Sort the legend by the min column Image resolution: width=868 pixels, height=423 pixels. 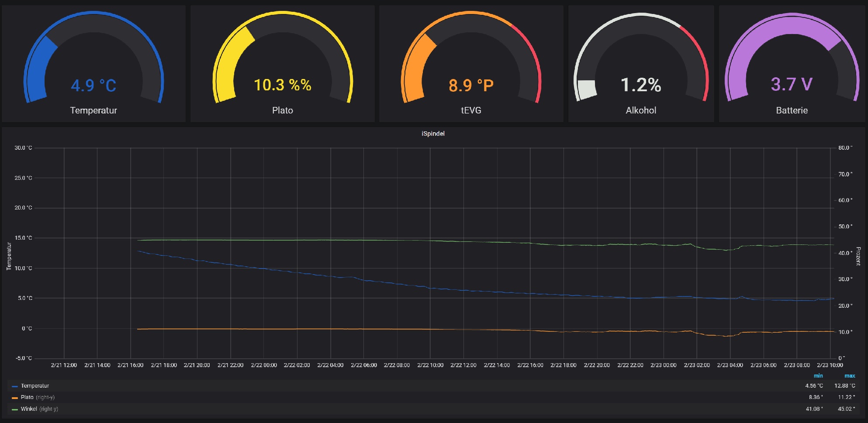coord(818,376)
